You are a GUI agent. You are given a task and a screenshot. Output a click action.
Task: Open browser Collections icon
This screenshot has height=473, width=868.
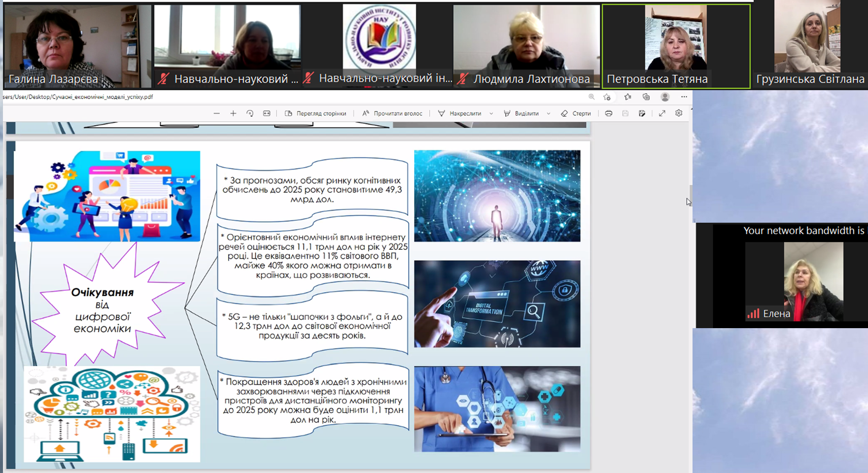pos(646,97)
